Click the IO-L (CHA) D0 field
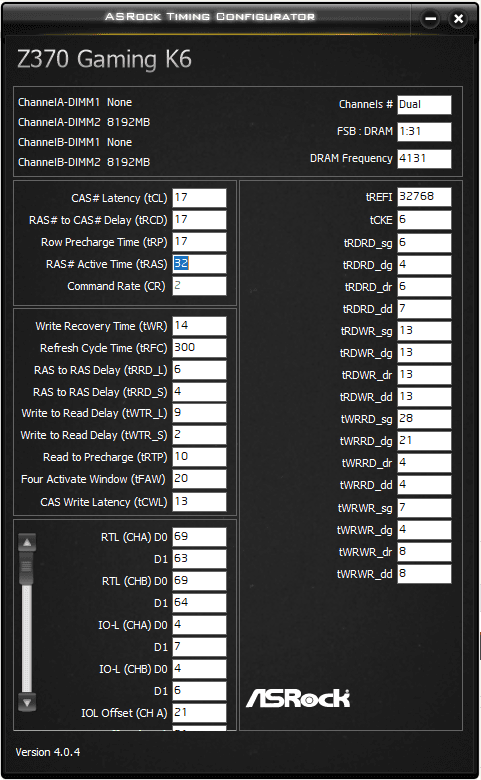This screenshot has height=780, width=481. pyautogui.click(x=199, y=625)
